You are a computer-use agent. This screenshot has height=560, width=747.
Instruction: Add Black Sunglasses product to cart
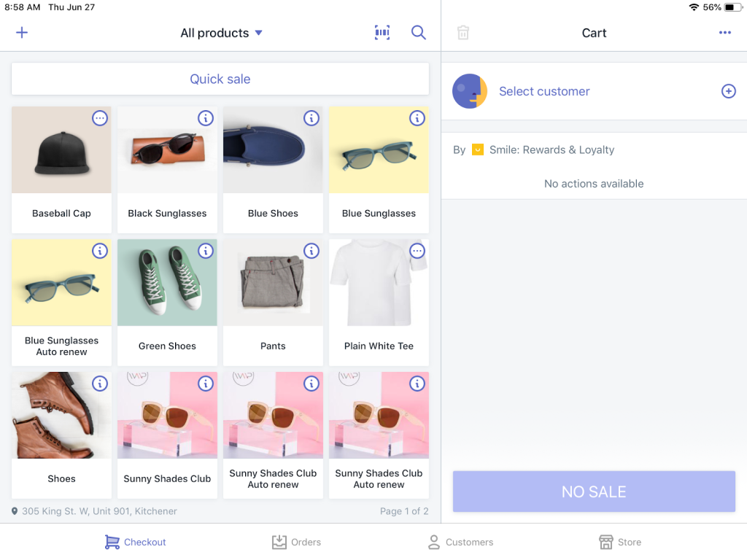pos(167,170)
